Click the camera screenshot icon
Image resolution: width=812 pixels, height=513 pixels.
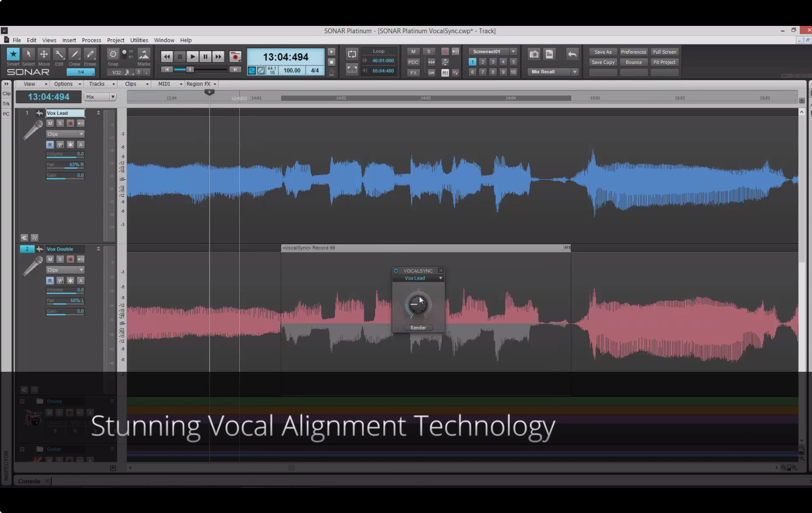coord(534,54)
